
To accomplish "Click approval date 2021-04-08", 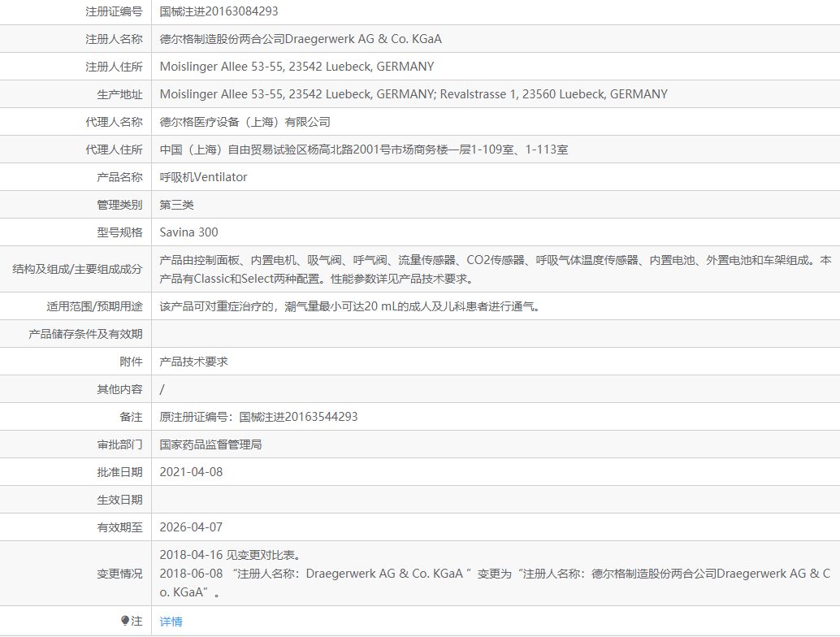I will [x=191, y=472].
